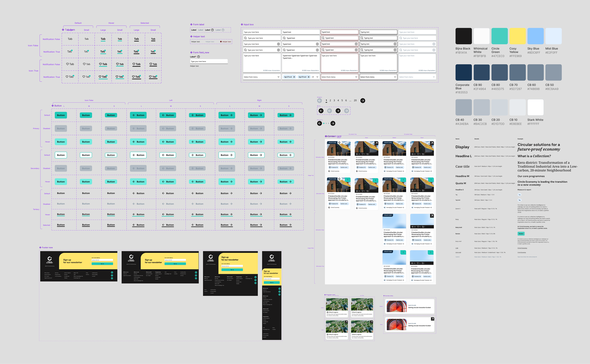Click the Success story card's external-link arrow icon
This screenshot has height=364, width=590.
click(x=432, y=319)
